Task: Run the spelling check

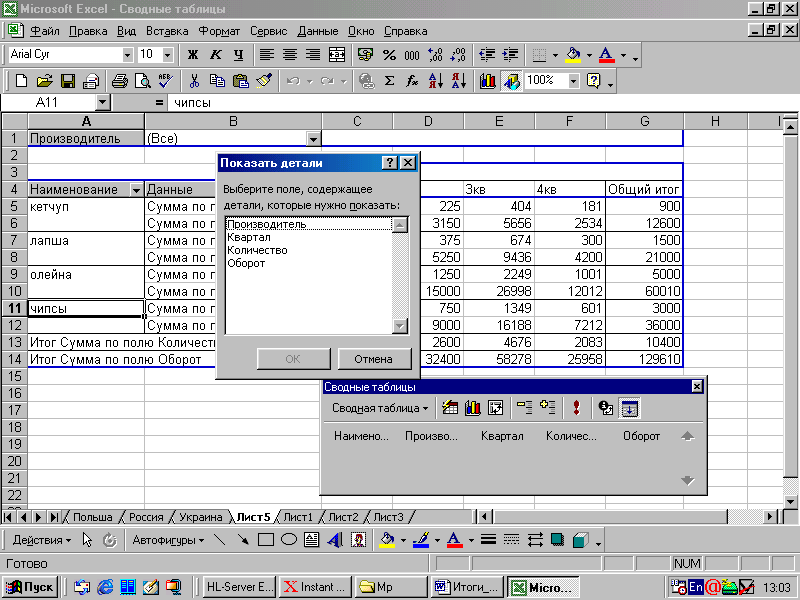Action: [166, 81]
